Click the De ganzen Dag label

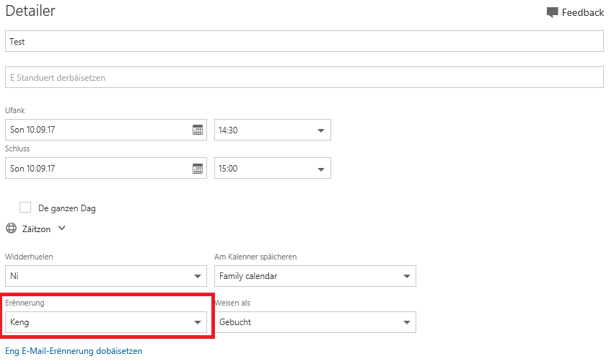click(x=67, y=208)
